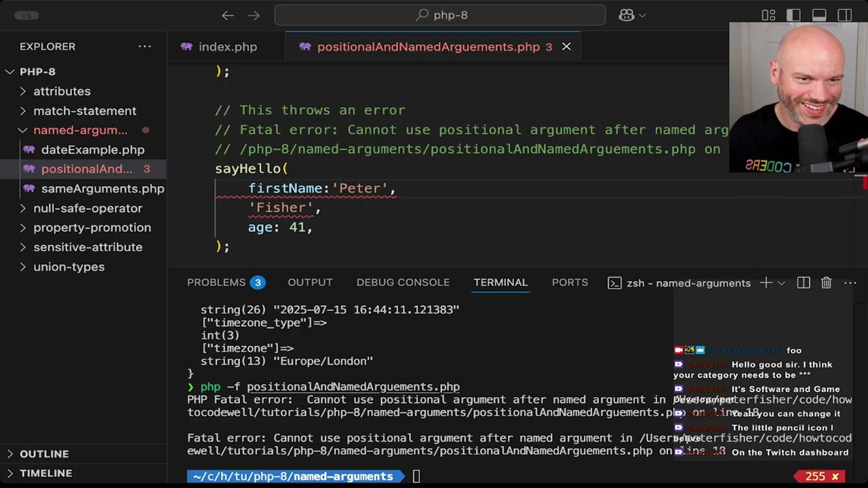Go forward with the right arrow

point(254,15)
